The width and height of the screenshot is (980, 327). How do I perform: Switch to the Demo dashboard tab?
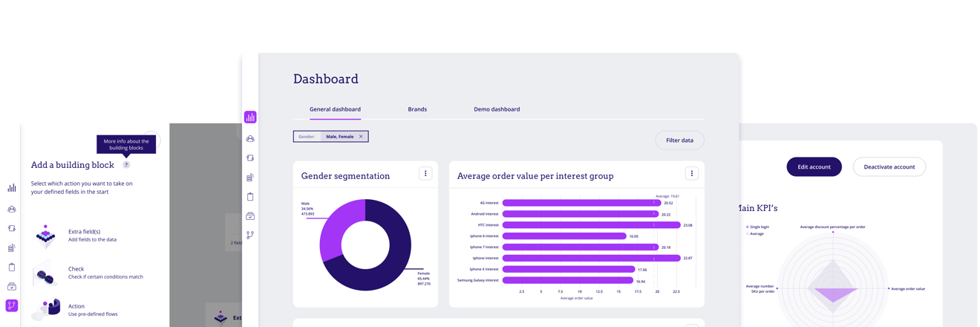497,109
